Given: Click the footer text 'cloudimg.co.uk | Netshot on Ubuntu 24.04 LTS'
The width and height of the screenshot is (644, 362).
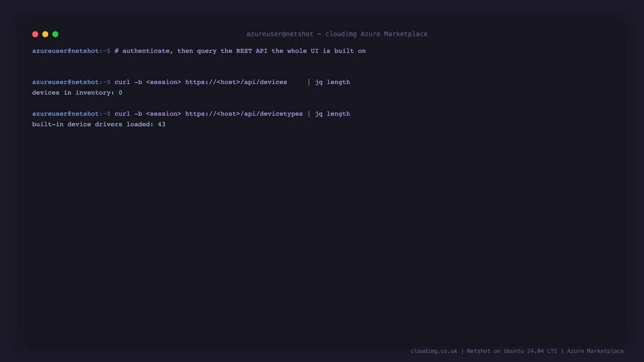Looking at the screenshot, I should (484, 351).
